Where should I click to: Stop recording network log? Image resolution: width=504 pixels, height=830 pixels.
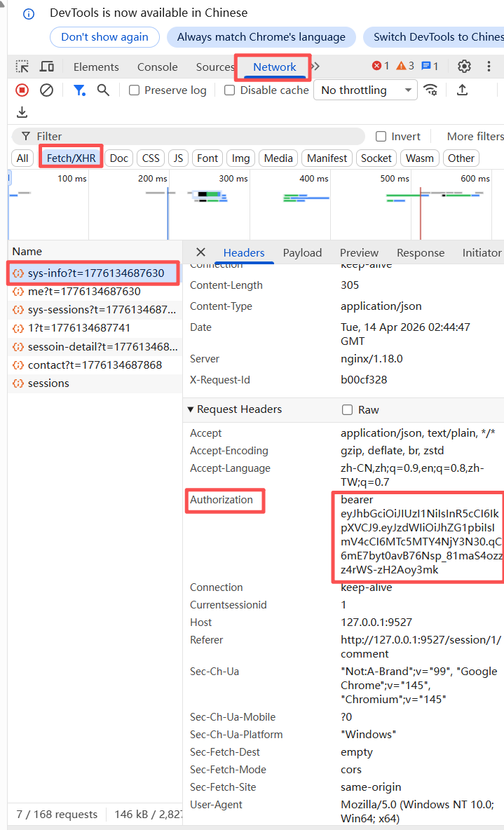click(22, 90)
